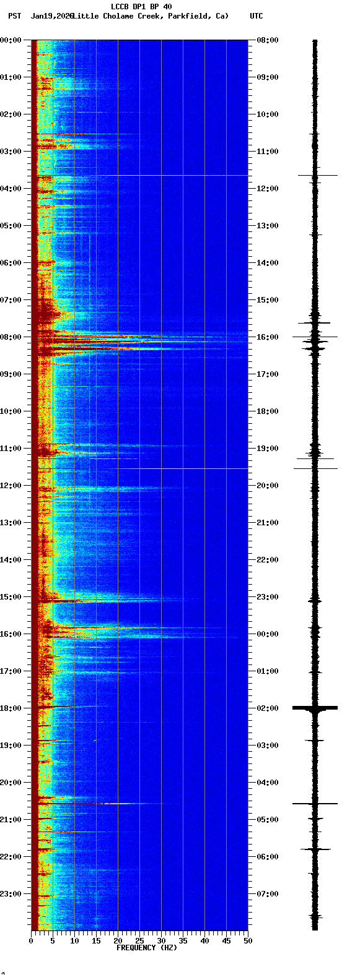This screenshot has height=980, width=342.
Task: Click the '20:00' UTC time label
Action: [x=268, y=486]
